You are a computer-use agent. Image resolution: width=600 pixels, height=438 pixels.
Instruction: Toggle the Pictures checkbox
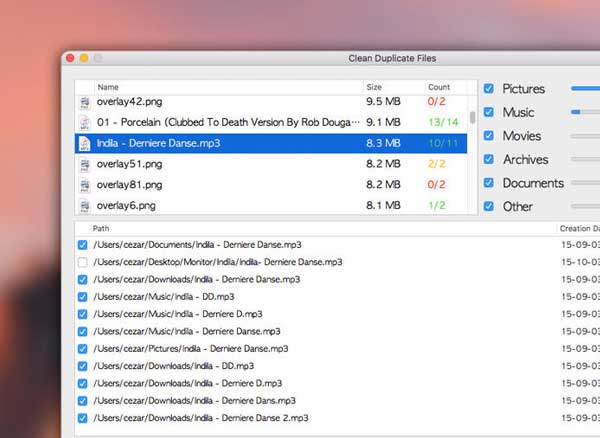coord(489,88)
